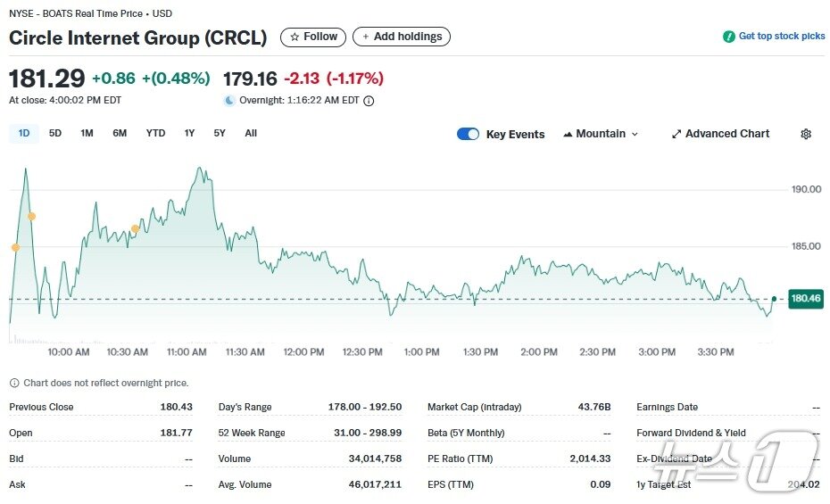The width and height of the screenshot is (830, 504).
Task: Click the star icon in Follow button
Action: pyautogui.click(x=295, y=37)
